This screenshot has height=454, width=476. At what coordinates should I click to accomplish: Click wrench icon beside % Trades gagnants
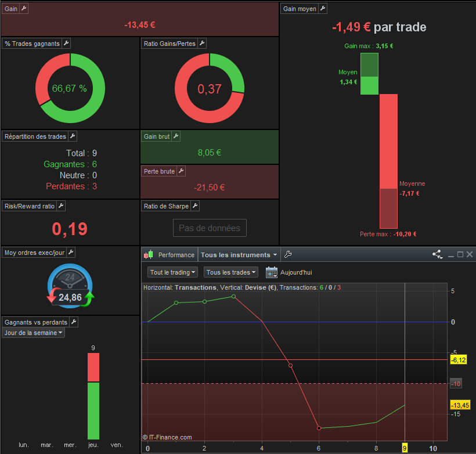pyautogui.click(x=66, y=44)
